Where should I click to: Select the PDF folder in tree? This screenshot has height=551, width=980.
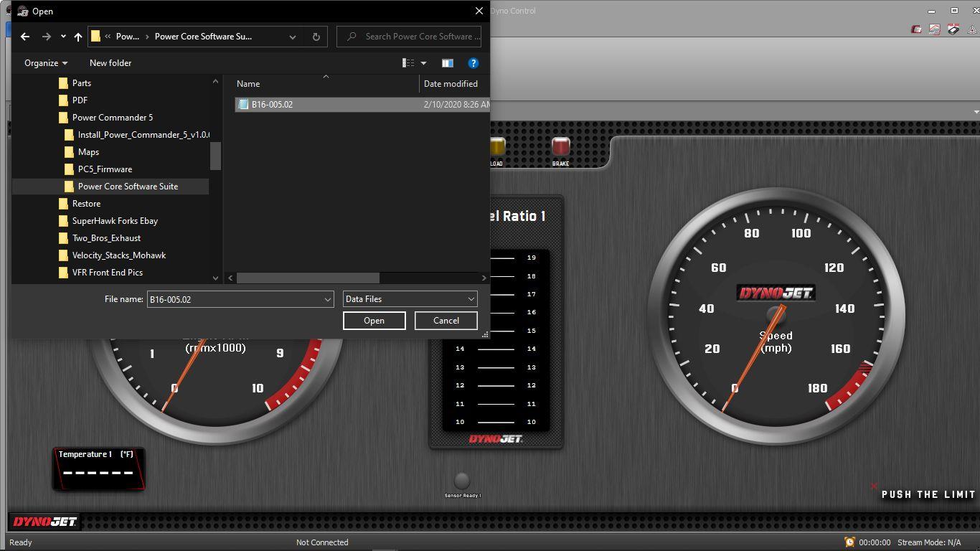(x=80, y=100)
